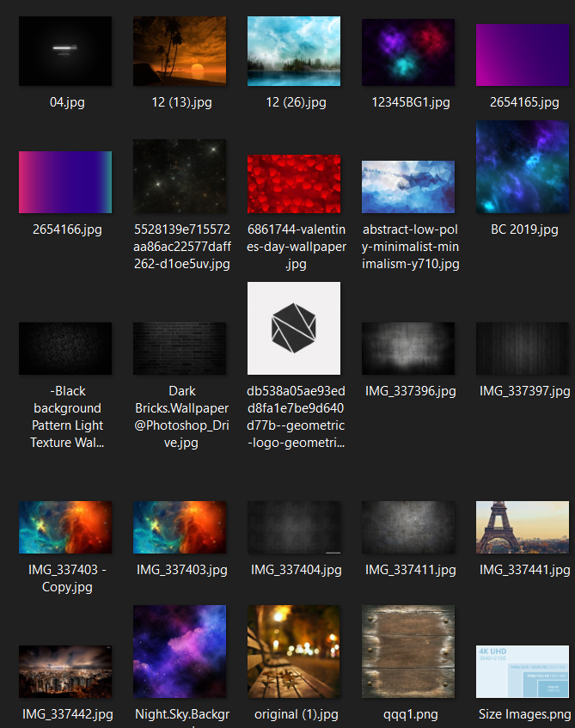Click the original (1).jpg bench photo
Viewport: 575px width, 728px height.
tap(294, 652)
